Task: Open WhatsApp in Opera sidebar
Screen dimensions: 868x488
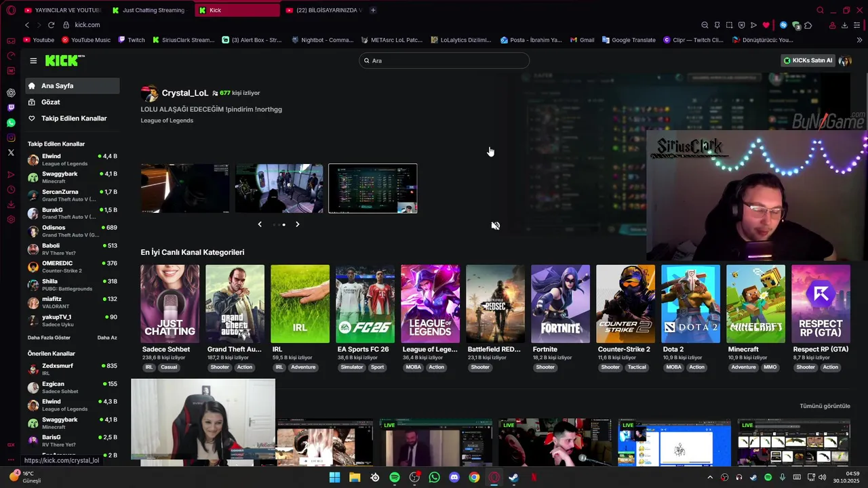Action: pos(11,123)
